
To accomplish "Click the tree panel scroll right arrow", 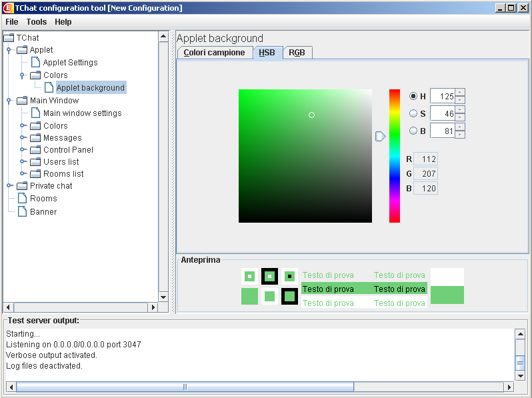I will click(x=153, y=307).
